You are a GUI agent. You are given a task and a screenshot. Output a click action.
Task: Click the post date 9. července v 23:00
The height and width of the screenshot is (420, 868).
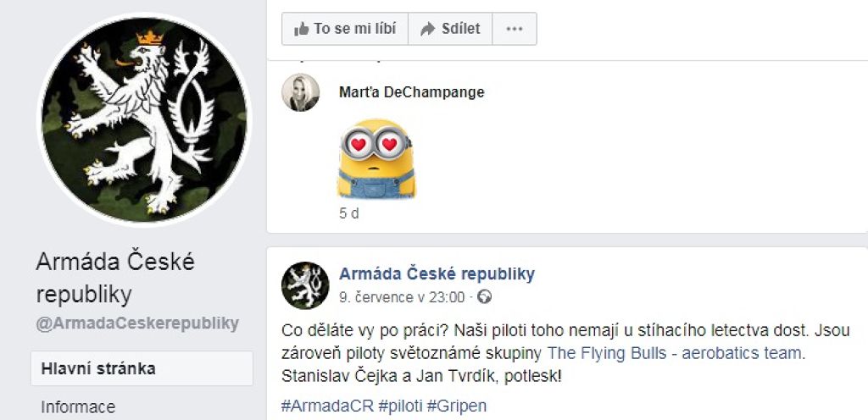pos(402,297)
